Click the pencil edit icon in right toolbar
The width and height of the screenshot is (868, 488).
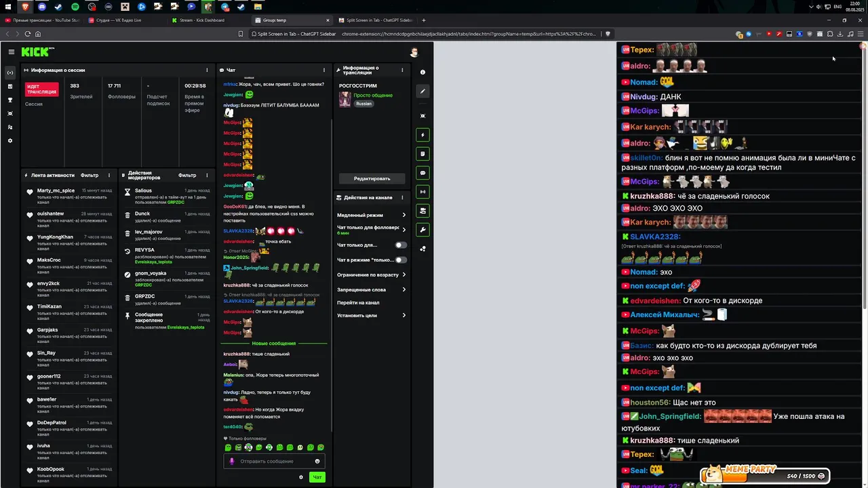pos(422,91)
